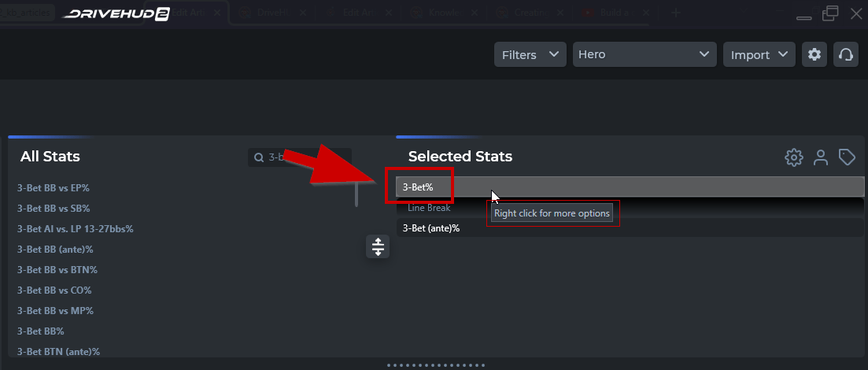The image size is (868, 370).
Task: Expand the Import dropdown menu
Action: [x=759, y=54]
